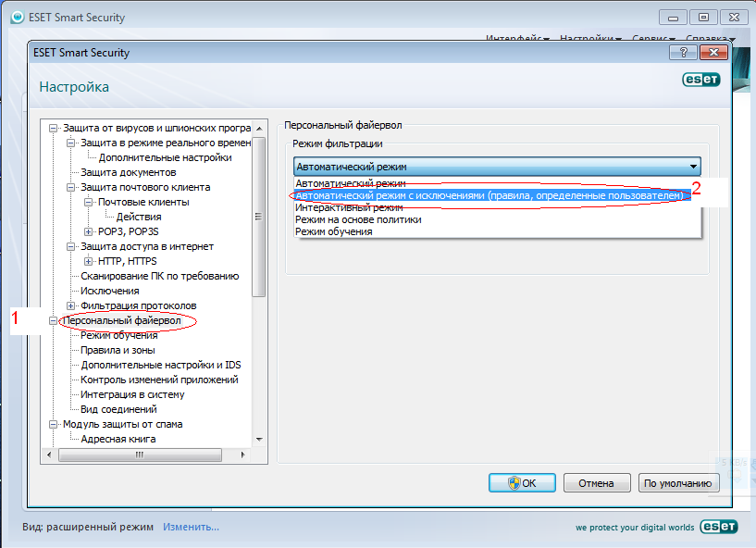Viewport: 756px width, 548px height.
Task: Collapse 'Защита почтового клиента' node
Action: click(70, 187)
